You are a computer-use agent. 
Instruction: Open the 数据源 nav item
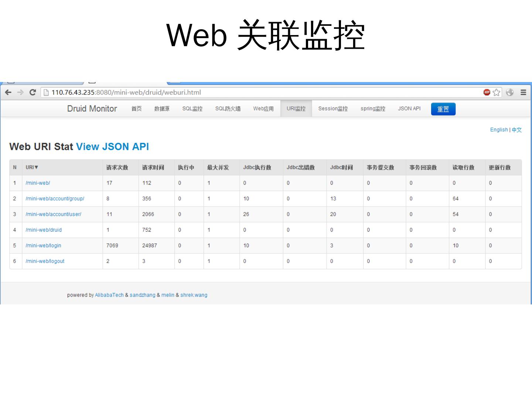point(162,109)
